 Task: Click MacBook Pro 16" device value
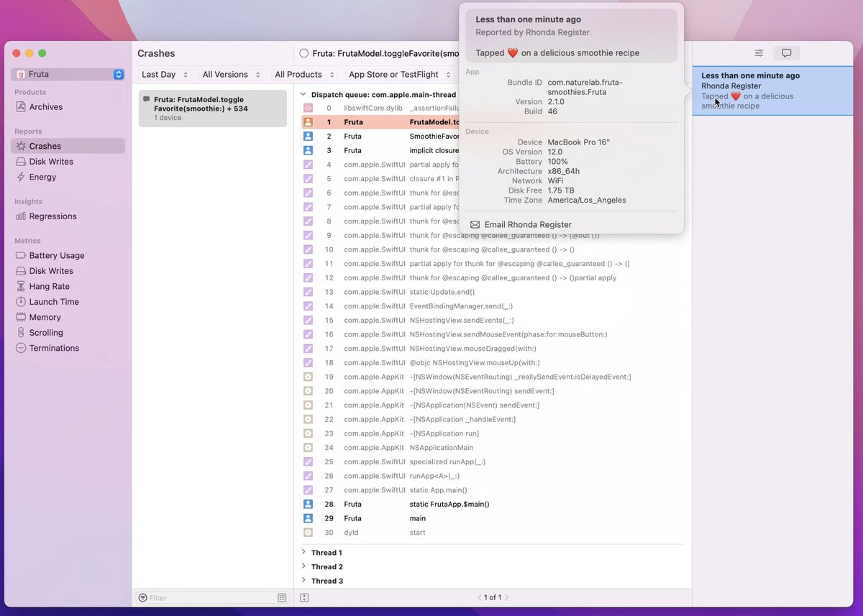579,142
